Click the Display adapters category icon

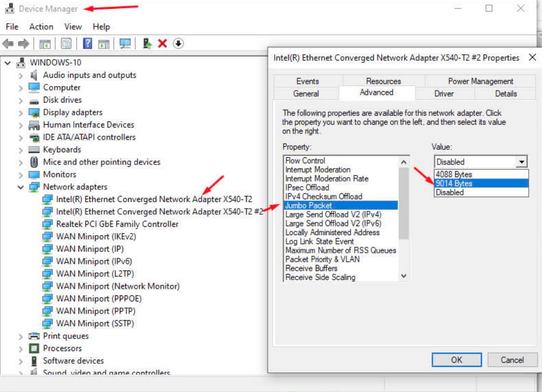coord(34,113)
